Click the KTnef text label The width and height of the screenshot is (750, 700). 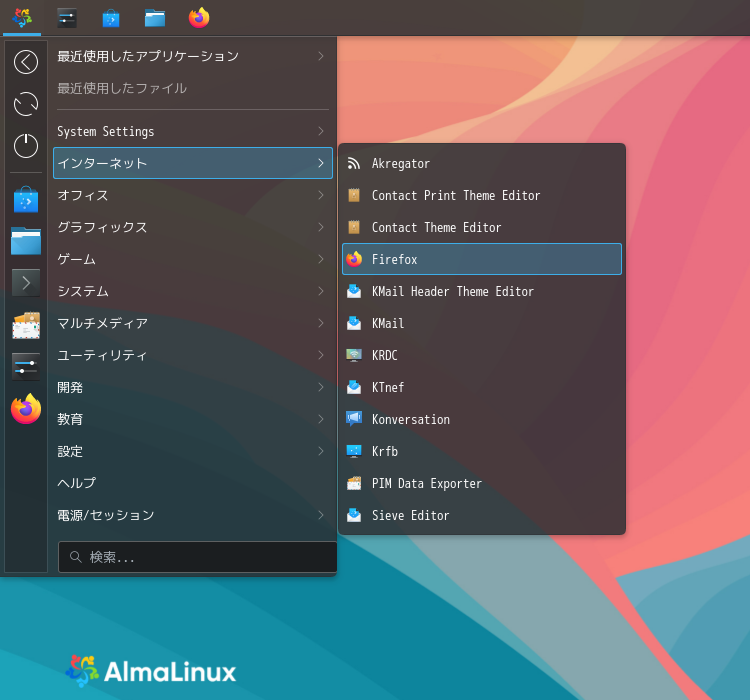point(388,387)
